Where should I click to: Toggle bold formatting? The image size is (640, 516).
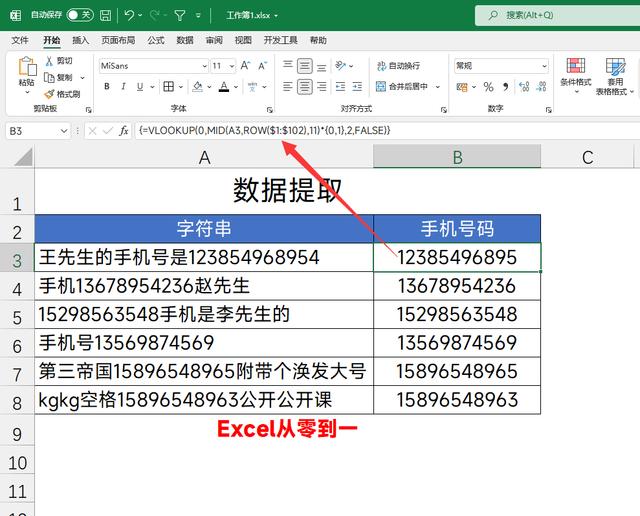107,87
